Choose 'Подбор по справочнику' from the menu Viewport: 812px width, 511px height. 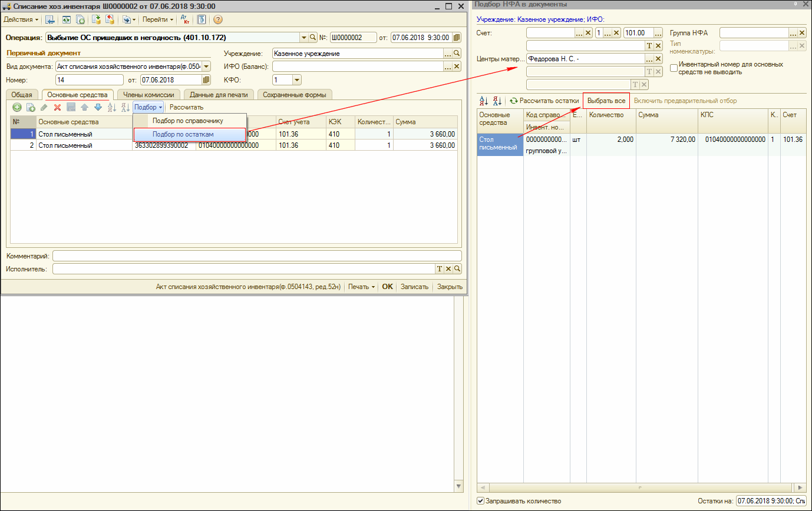[188, 121]
